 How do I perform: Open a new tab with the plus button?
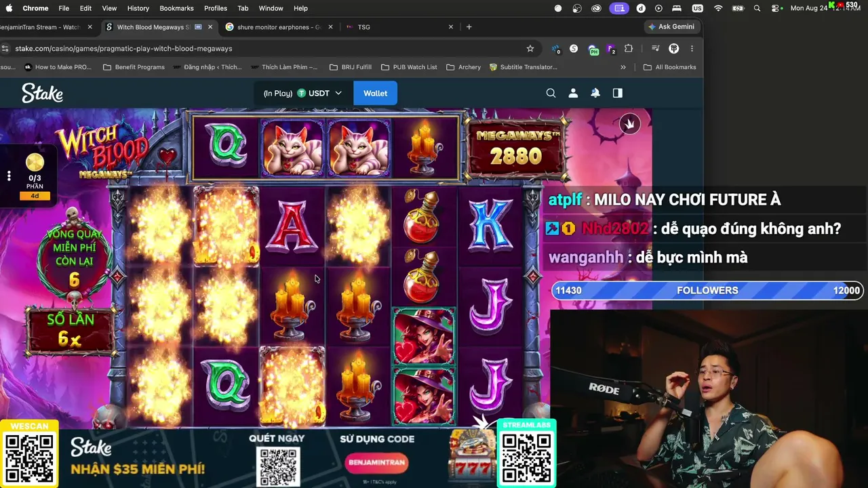coord(469,27)
